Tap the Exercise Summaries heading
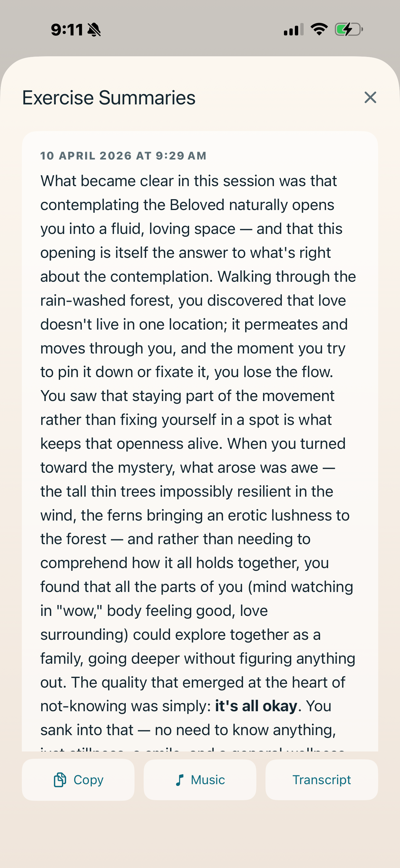Image resolution: width=400 pixels, height=868 pixels. pos(108,98)
